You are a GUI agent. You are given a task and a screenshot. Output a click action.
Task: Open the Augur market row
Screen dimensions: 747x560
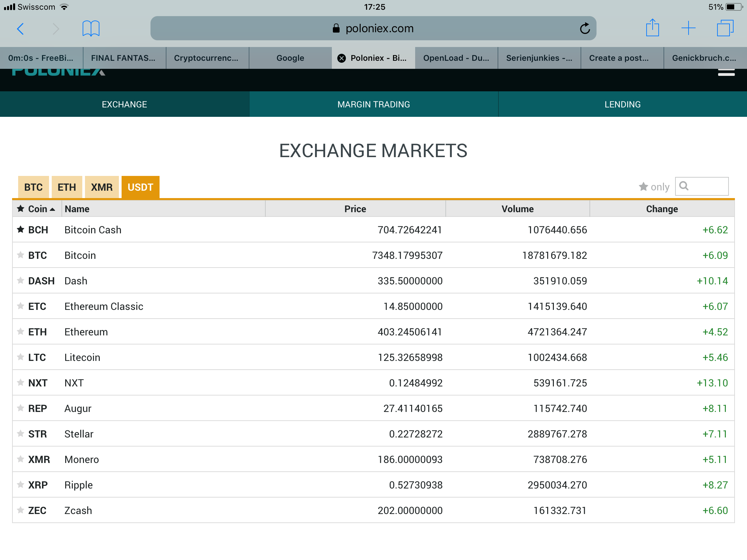coord(373,409)
